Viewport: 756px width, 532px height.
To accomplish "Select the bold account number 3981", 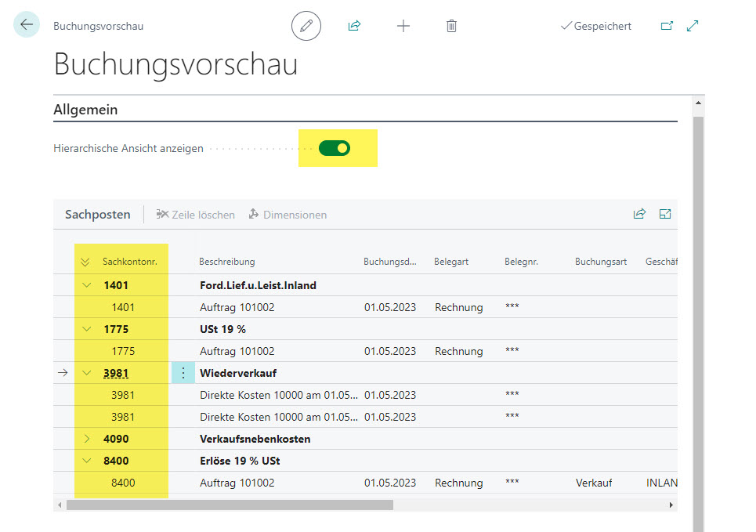I will tap(116, 373).
